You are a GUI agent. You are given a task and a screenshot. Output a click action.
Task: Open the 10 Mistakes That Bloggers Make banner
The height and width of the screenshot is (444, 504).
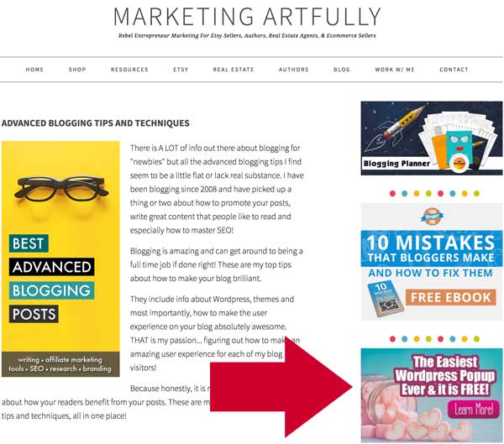click(x=432, y=262)
